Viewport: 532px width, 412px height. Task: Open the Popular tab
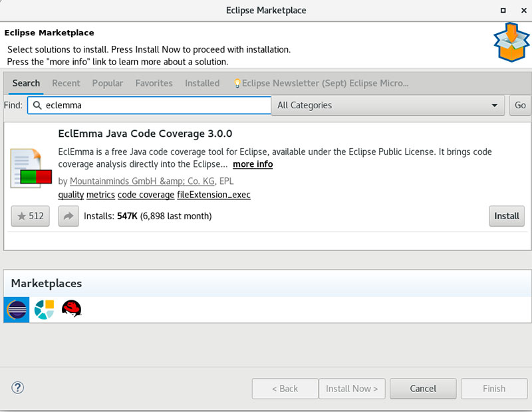pos(108,83)
